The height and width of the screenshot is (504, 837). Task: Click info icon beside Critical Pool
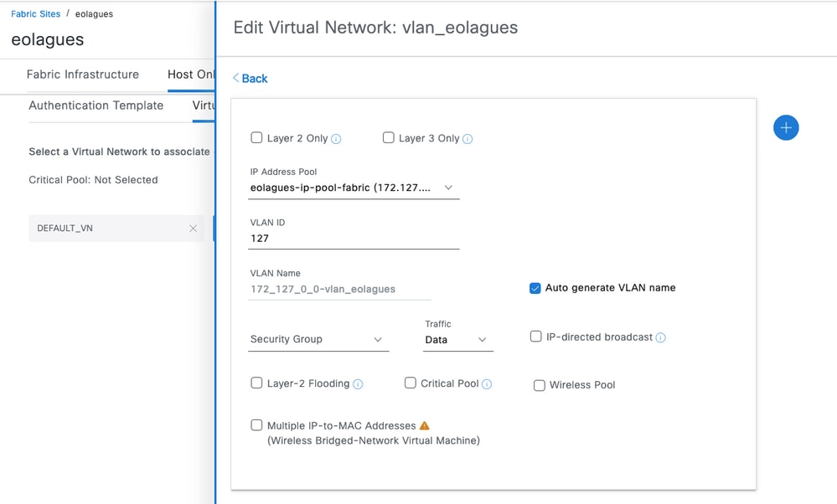click(487, 384)
